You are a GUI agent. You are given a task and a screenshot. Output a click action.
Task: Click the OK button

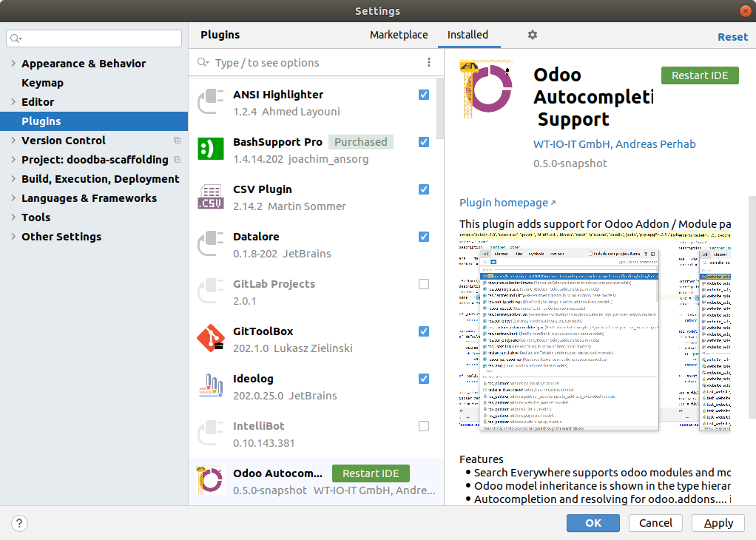click(x=593, y=523)
